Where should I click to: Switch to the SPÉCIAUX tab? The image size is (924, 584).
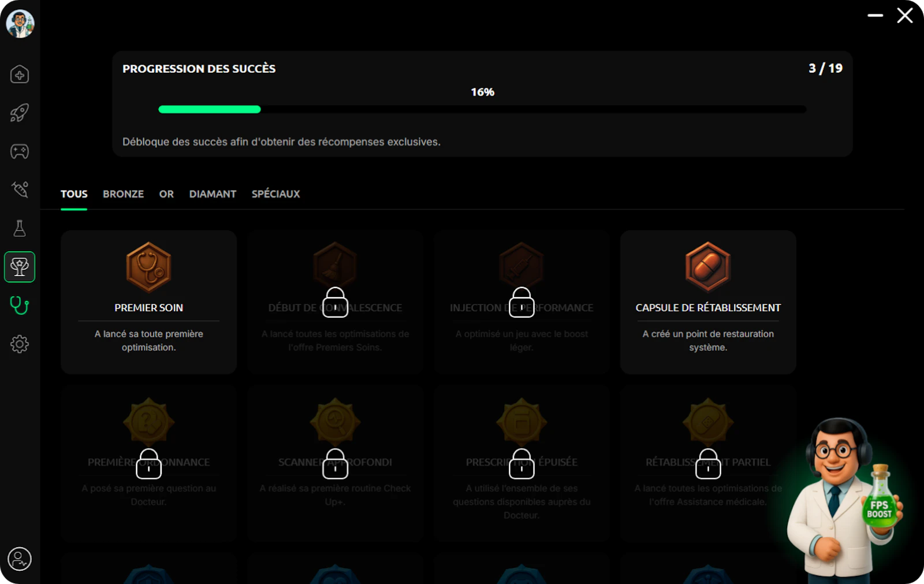point(275,194)
